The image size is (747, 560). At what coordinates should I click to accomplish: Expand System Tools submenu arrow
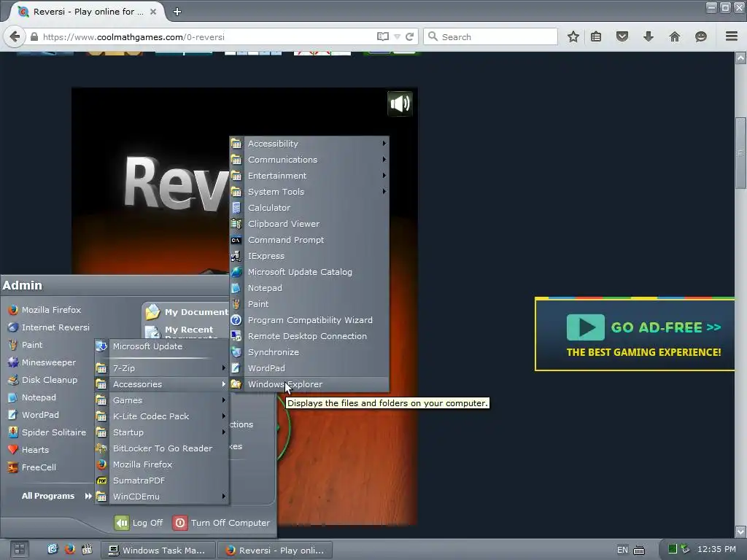click(x=384, y=192)
